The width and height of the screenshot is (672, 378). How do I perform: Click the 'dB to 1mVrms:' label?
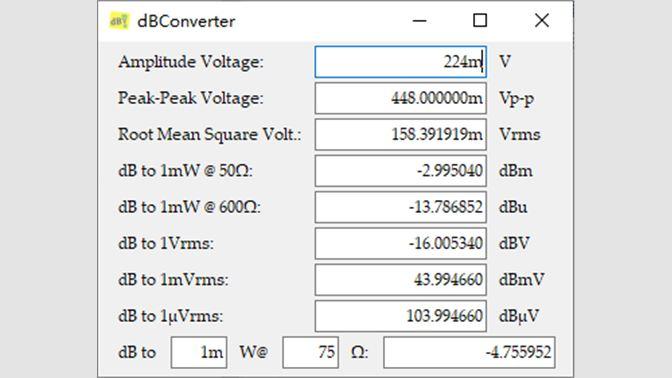(x=173, y=280)
